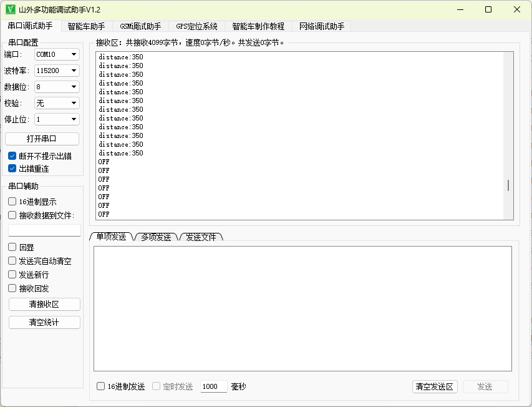Enable 接收数据到文件 checkbox

point(12,215)
